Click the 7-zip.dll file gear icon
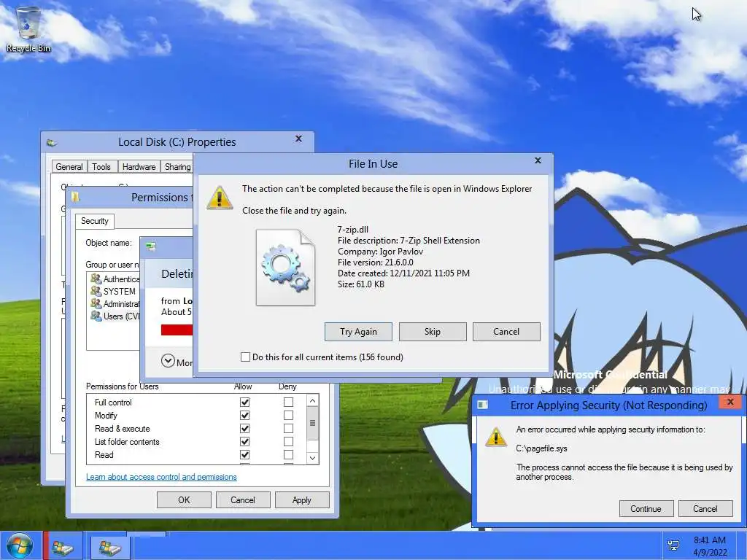 285,267
